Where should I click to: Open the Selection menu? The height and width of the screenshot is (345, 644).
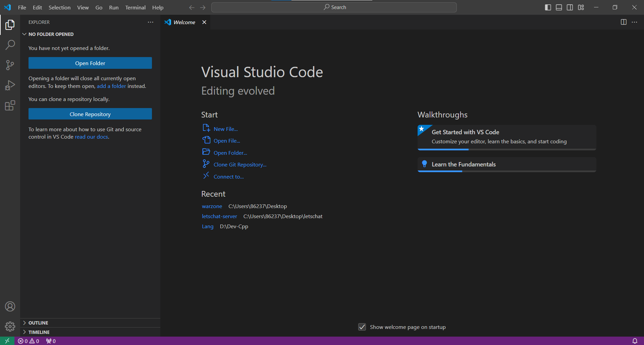coord(59,7)
